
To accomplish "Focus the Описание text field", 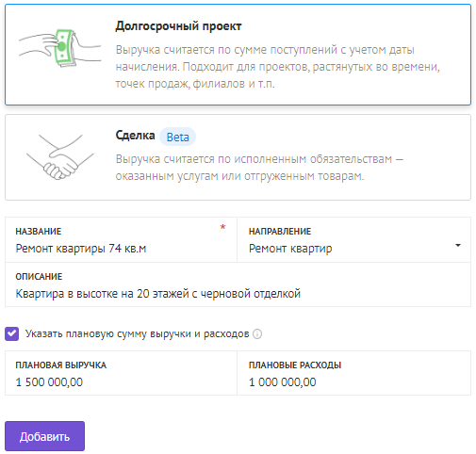I will coord(238,284).
